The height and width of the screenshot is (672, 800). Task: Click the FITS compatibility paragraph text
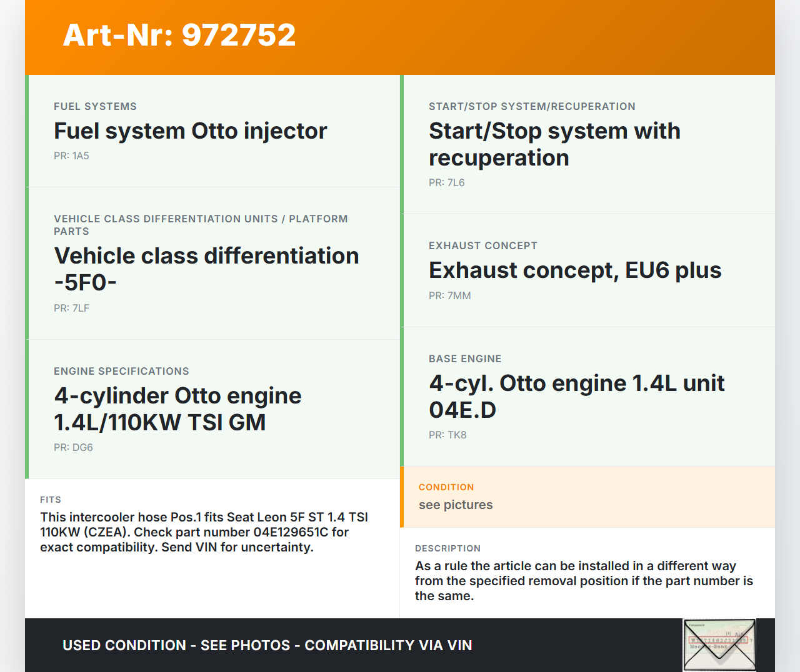204,532
